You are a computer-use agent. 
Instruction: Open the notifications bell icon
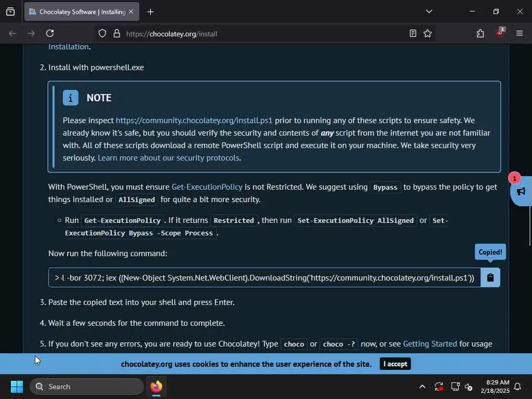click(x=518, y=387)
